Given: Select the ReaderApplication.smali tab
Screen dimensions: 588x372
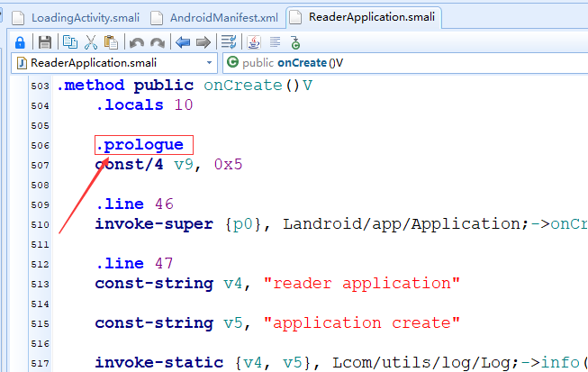Looking at the screenshot, I should pos(363,17).
